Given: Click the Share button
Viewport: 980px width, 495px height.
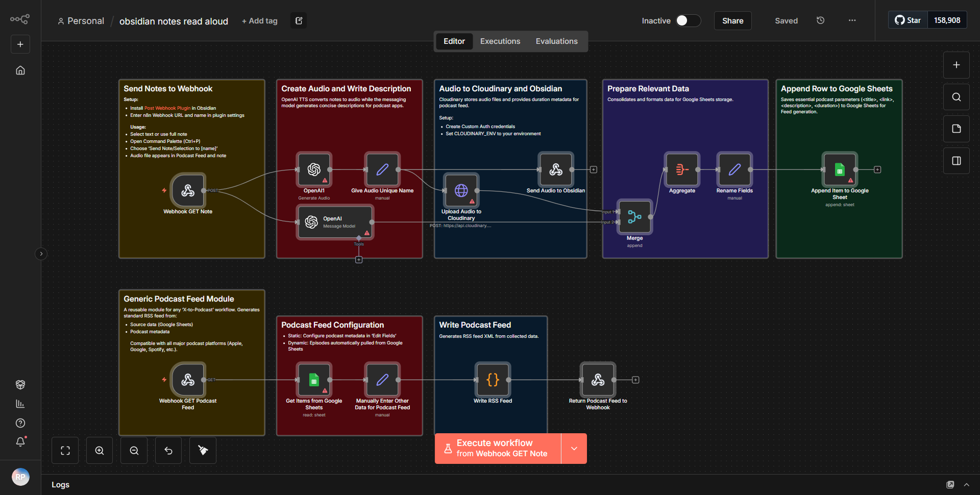Looking at the screenshot, I should pos(732,21).
